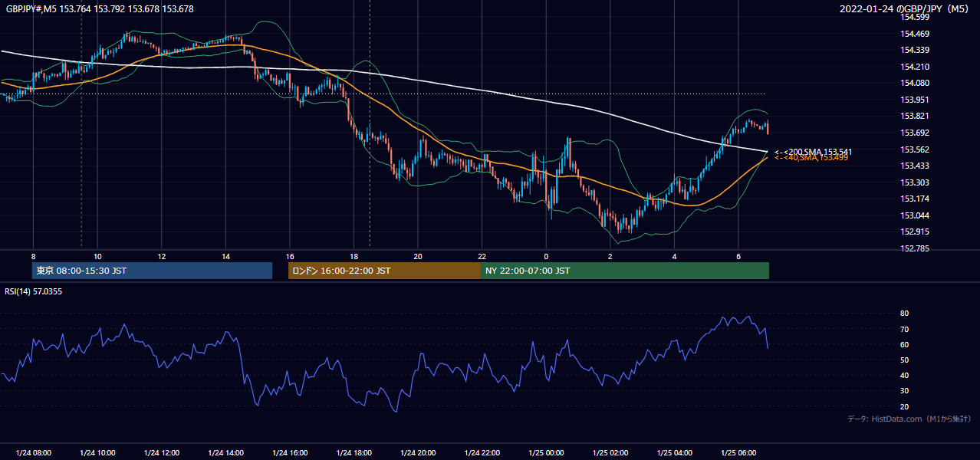Click the HistData.com data source credit
980x460 pixels.
tap(909, 419)
